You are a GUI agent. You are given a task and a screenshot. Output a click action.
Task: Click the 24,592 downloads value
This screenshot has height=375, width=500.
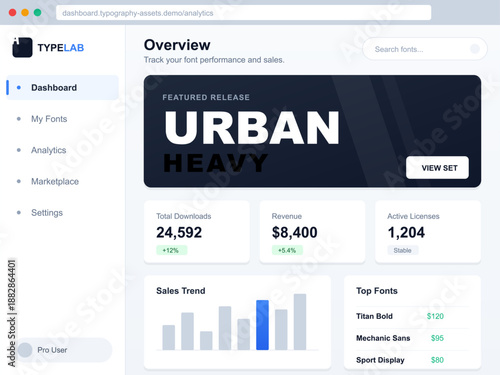(179, 232)
